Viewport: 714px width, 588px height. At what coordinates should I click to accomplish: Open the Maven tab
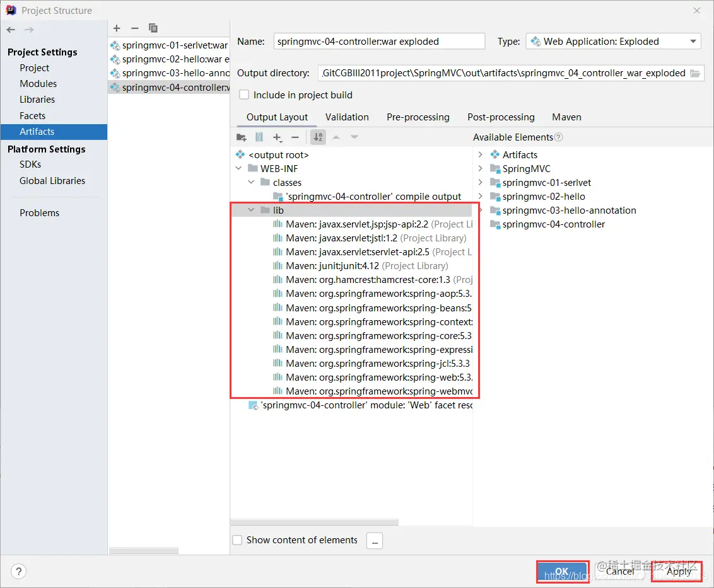(x=566, y=117)
